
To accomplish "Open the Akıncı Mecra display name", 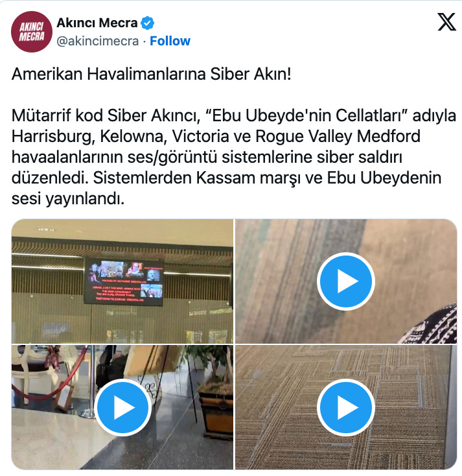I will (97, 23).
